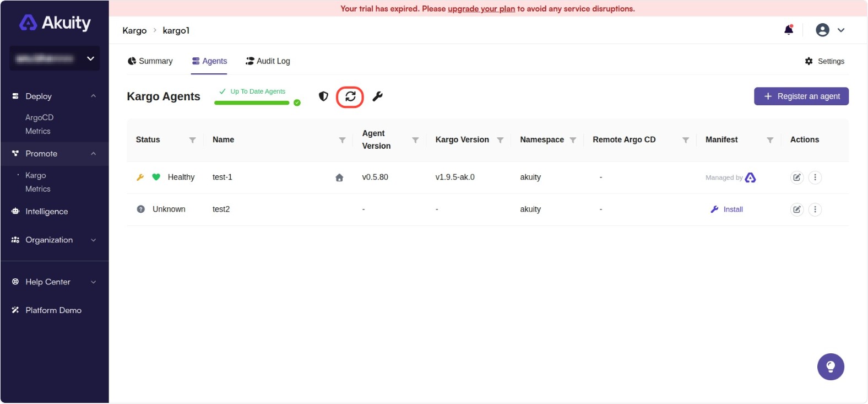Click the Kargo Agents heading
This screenshot has width=868, height=404.
164,96
